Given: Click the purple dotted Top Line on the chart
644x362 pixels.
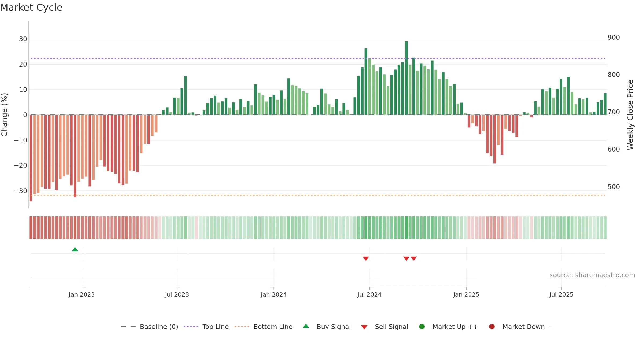Looking at the screenshot, I should 318,58.
